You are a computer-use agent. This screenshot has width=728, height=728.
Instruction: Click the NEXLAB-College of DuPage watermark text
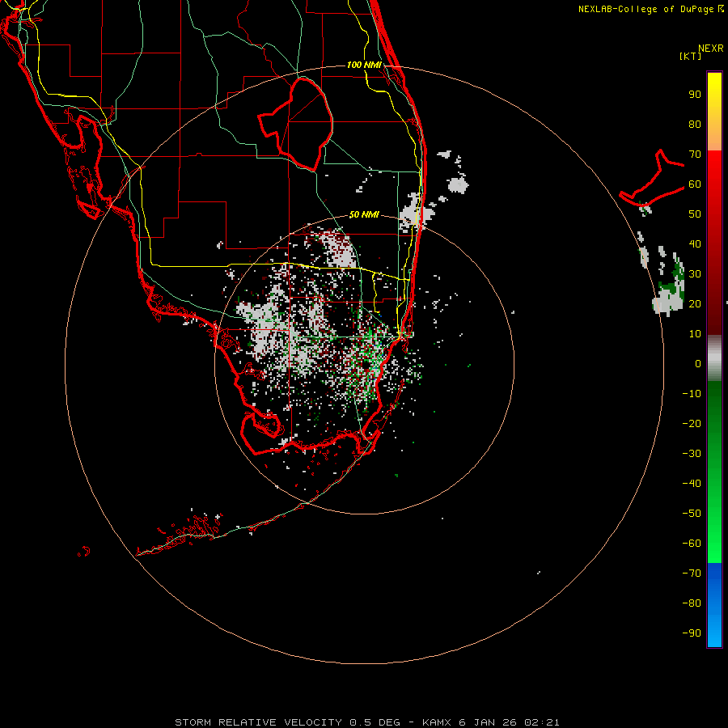pyautogui.click(x=651, y=9)
